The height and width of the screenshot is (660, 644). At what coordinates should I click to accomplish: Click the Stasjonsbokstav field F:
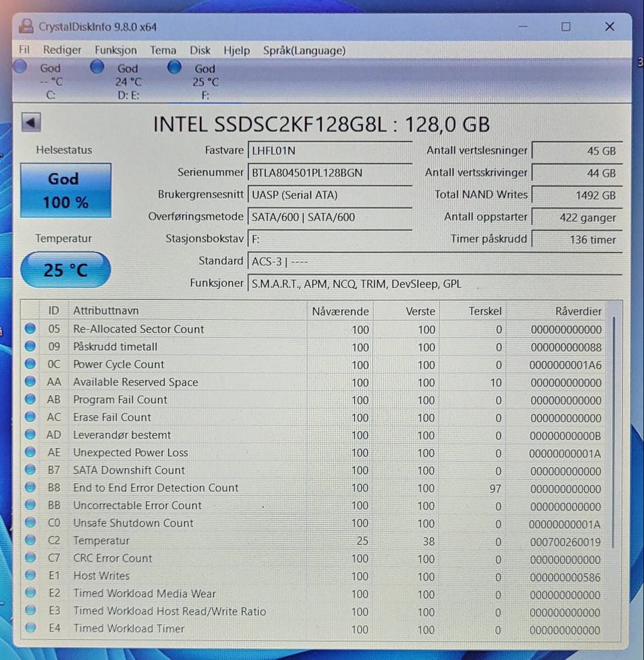(330, 239)
